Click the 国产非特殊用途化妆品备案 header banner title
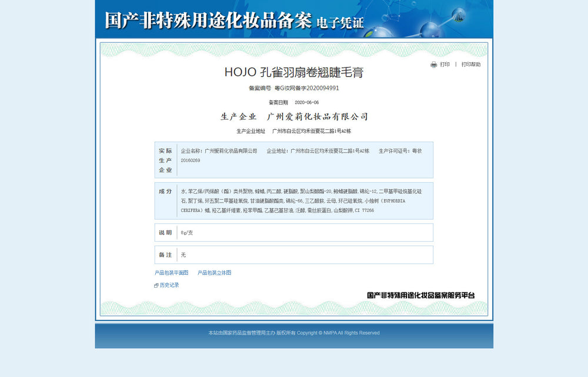 (209, 21)
